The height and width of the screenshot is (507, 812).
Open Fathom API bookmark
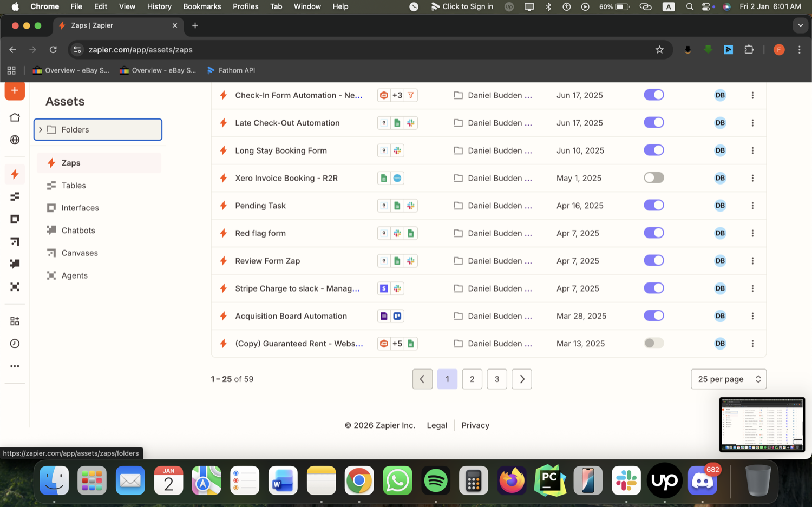[x=231, y=70]
